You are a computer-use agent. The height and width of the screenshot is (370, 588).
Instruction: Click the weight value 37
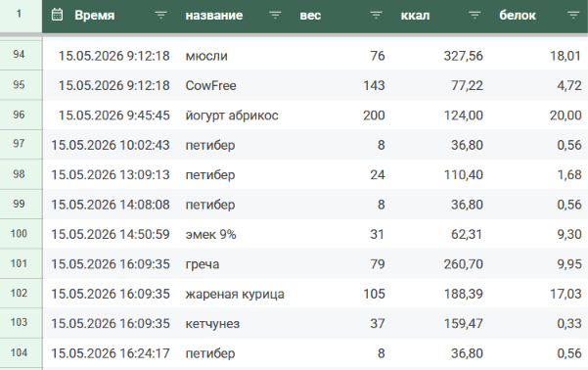tap(378, 323)
